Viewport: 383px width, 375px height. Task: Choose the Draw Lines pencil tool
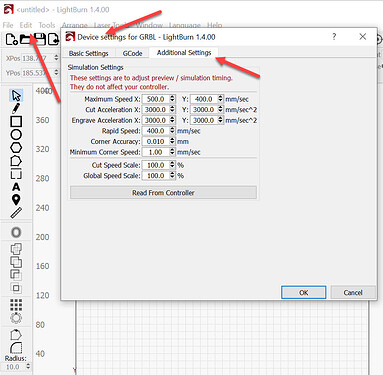point(16,108)
